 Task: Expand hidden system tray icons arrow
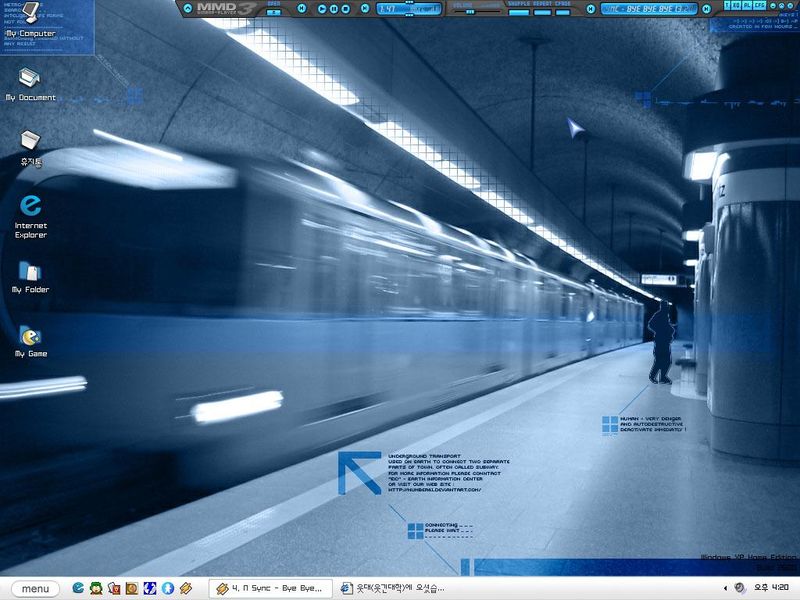[x=724, y=589]
